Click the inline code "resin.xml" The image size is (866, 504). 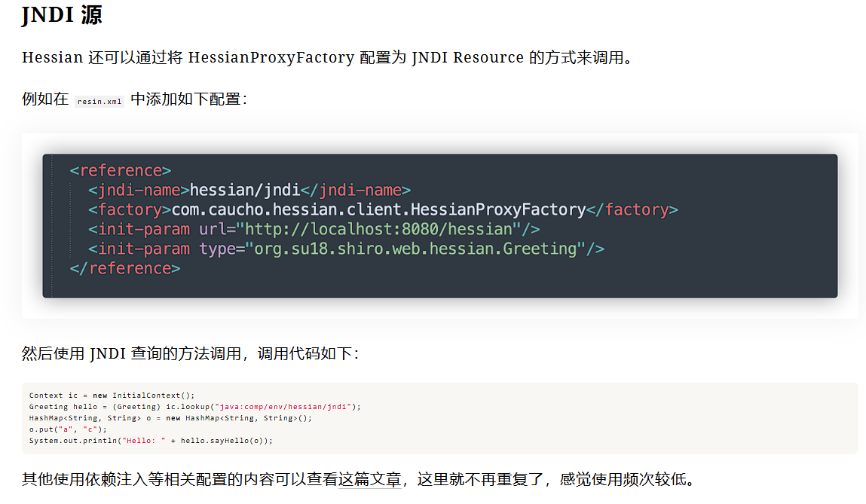pyautogui.click(x=99, y=101)
